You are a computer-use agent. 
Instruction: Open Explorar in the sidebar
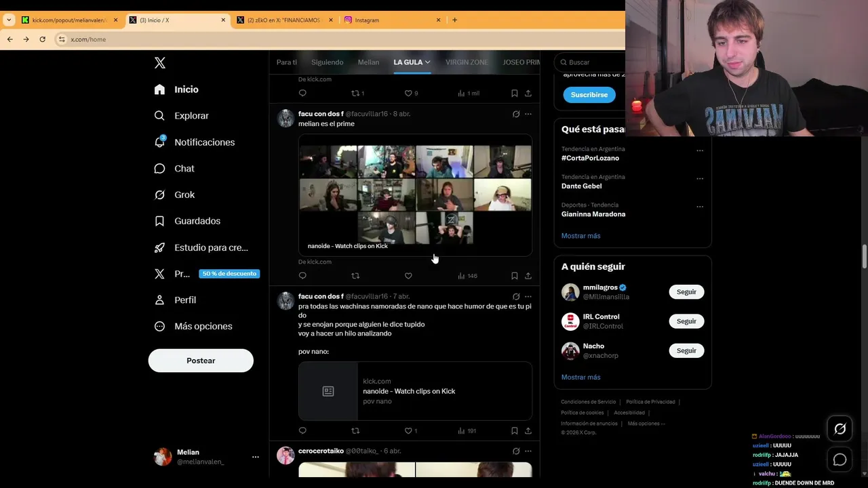(181, 116)
